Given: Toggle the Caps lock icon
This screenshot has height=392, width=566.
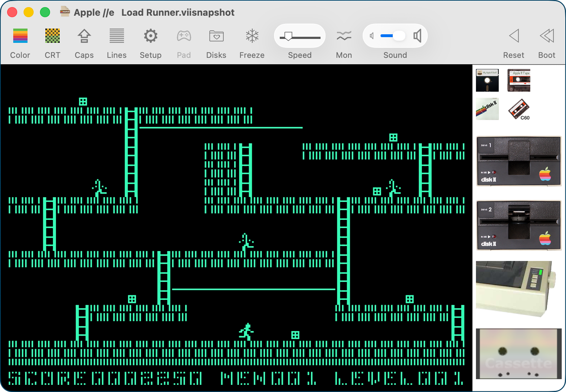Looking at the screenshot, I should 84,36.
